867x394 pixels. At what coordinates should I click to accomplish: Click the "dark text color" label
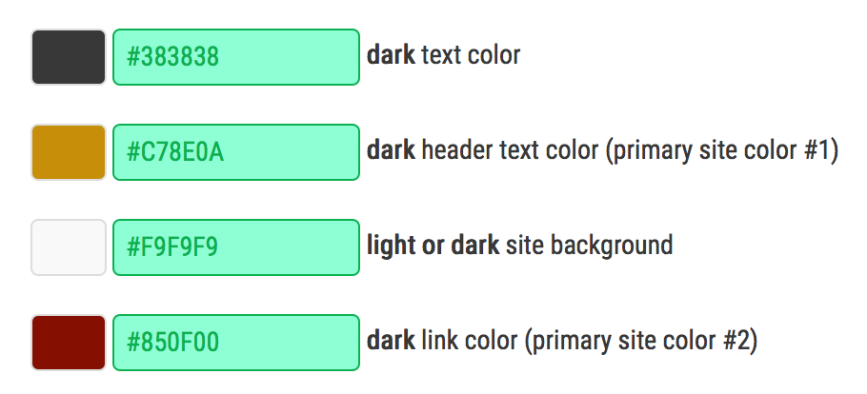(x=443, y=55)
